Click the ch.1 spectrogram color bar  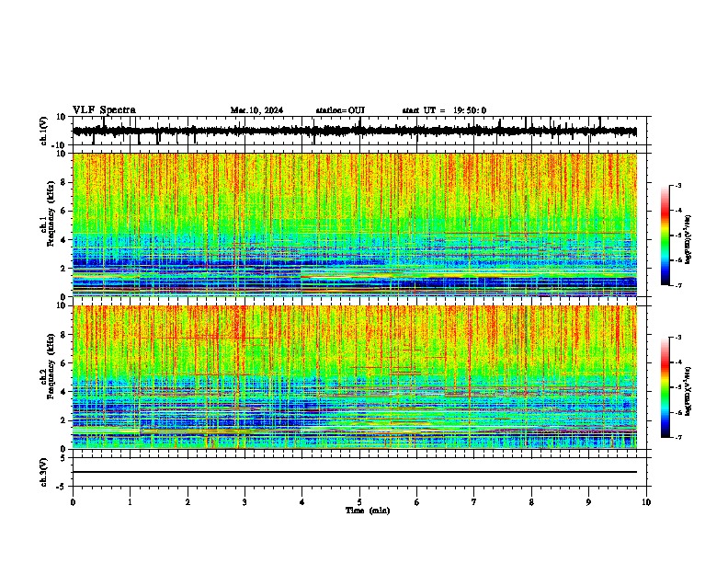665,236
